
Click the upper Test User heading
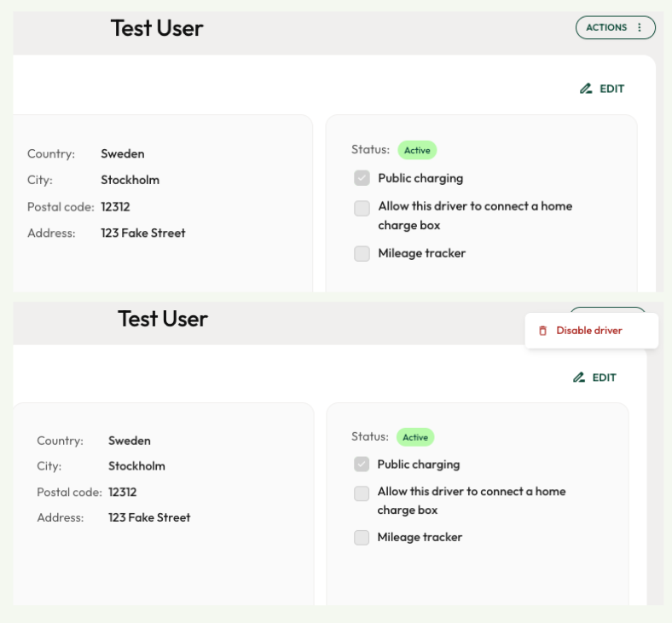point(157,28)
